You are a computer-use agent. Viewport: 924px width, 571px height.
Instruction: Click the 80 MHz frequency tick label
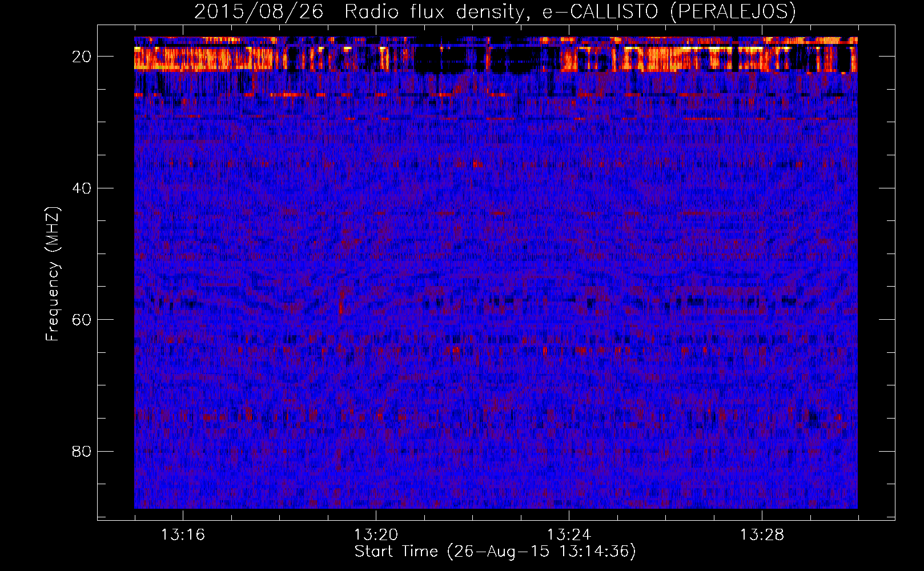coord(82,451)
